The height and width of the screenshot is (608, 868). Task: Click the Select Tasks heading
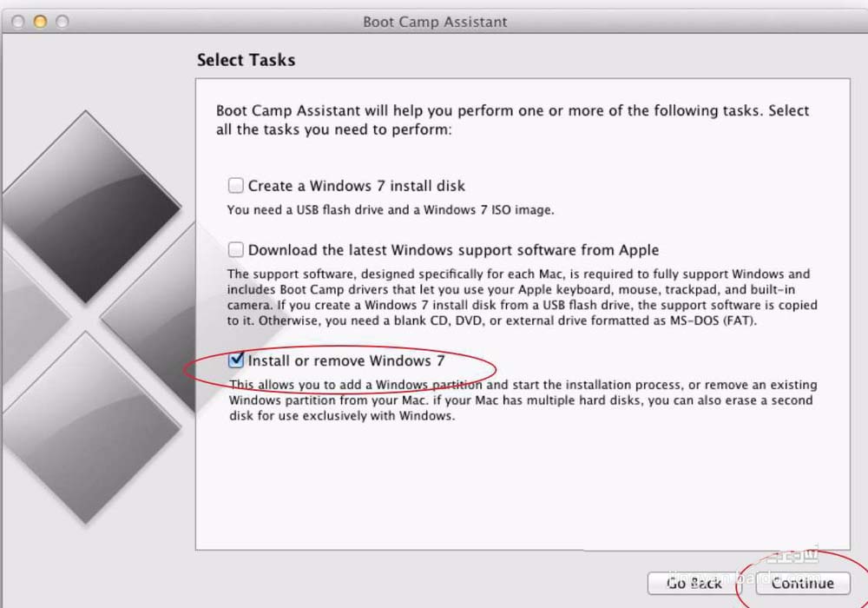247,60
